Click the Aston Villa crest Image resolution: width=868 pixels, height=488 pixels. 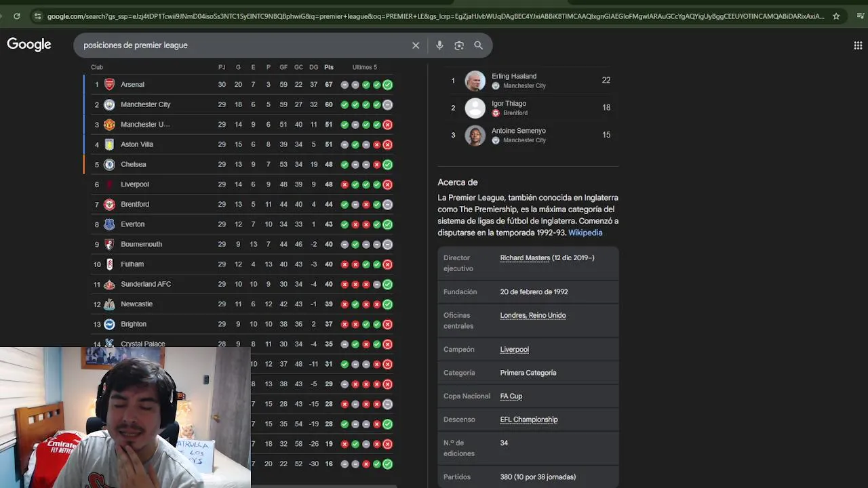(x=109, y=144)
